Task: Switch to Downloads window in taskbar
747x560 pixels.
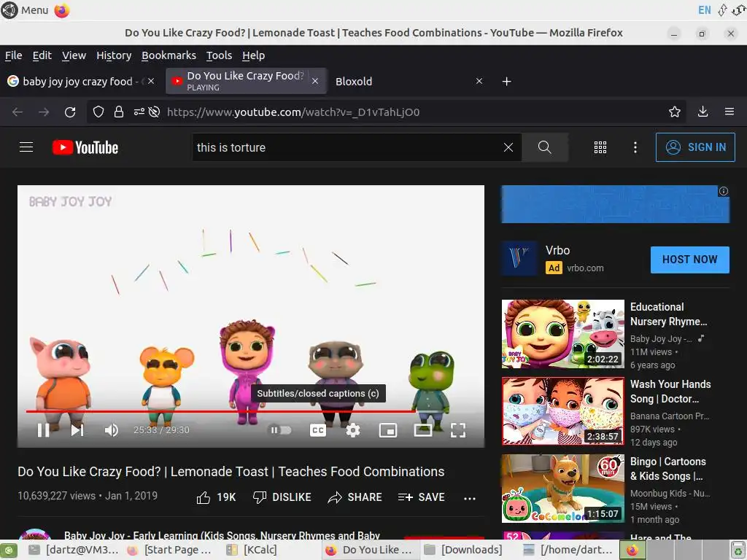Action: [x=463, y=550]
